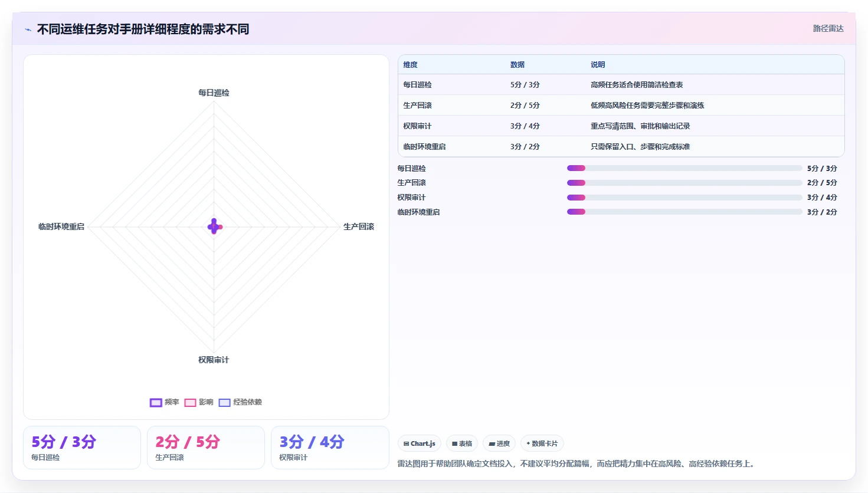Click the 3分 / 4分 cell in the table

[x=525, y=126]
